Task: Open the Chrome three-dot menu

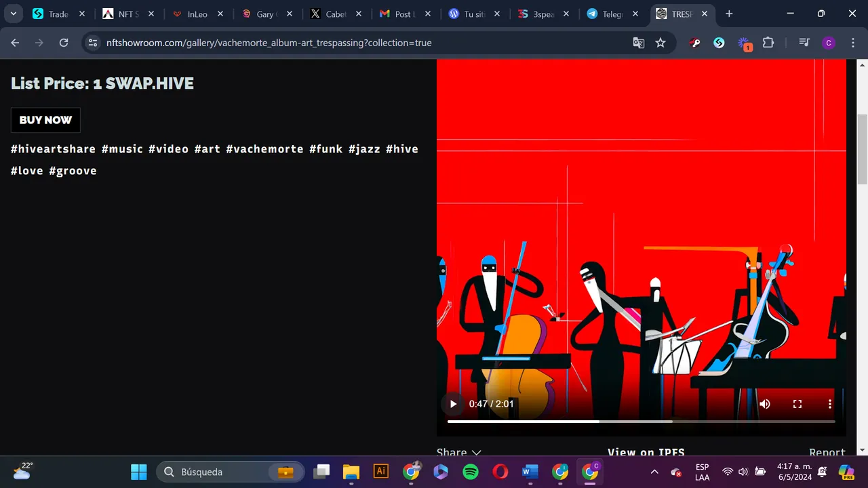Action: pos(853,43)
